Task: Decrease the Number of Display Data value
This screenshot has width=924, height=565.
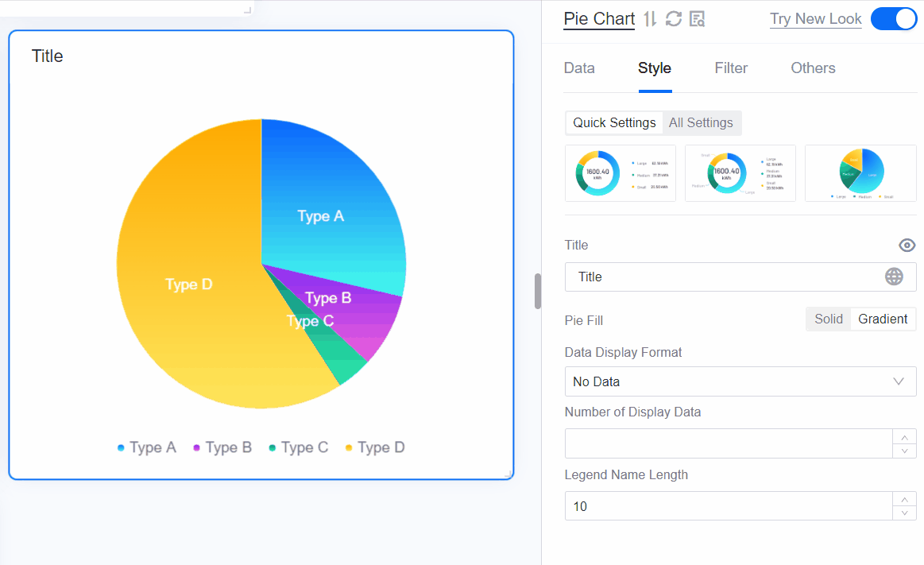Action: coord(904,451)
